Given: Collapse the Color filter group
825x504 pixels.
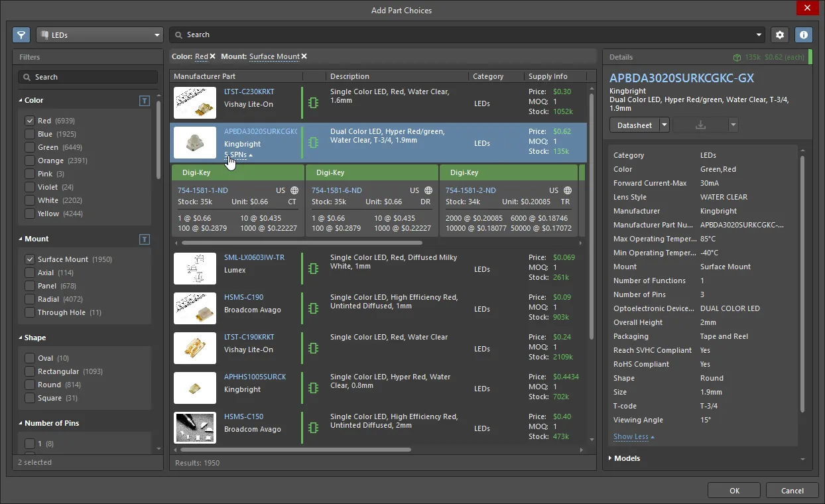Looking at the screenshot, I should click(x=20, y=101).
